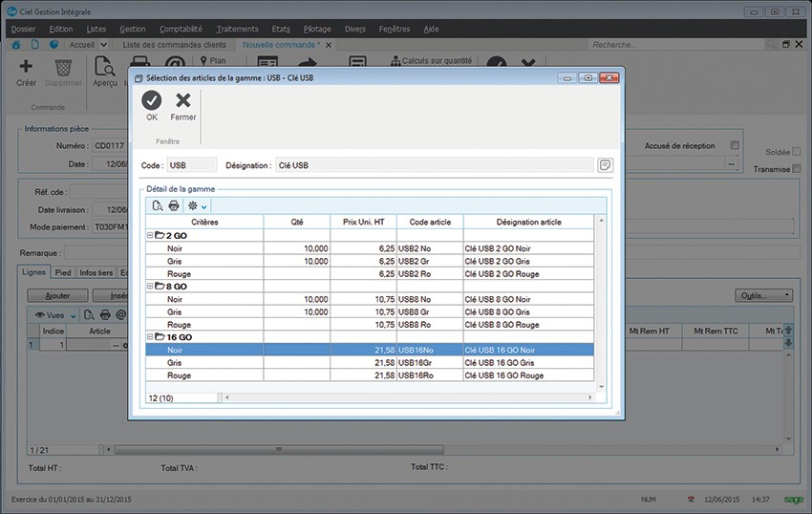This screenshot has width=812, height=514.
Task: Open print preview in gamme toolbar
Action: (158, 205)
